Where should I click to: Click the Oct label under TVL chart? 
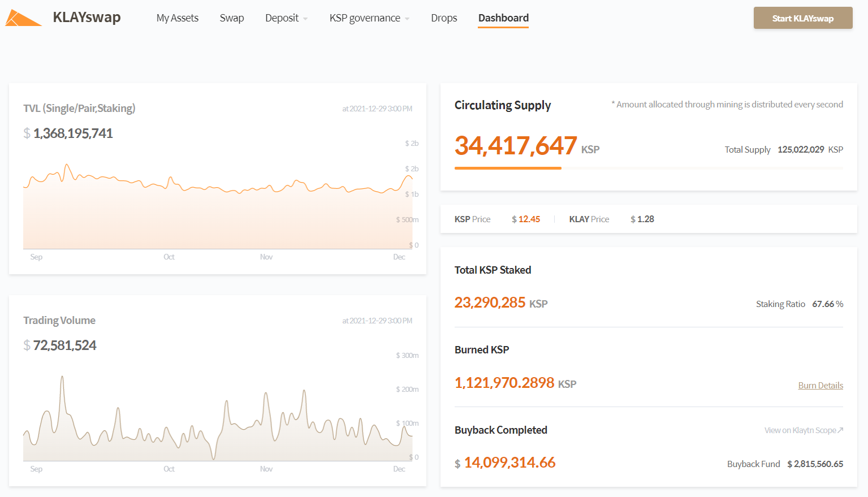(x=169, y=257)
